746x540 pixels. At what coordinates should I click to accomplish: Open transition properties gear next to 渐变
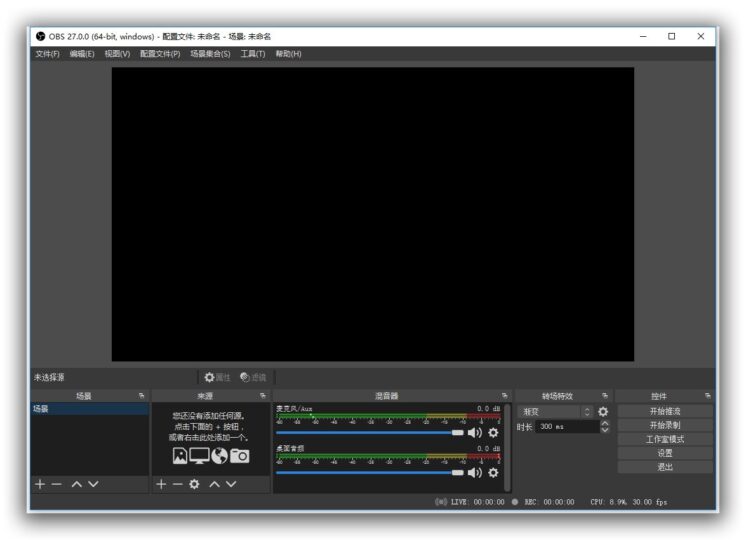tap(603, 412)
